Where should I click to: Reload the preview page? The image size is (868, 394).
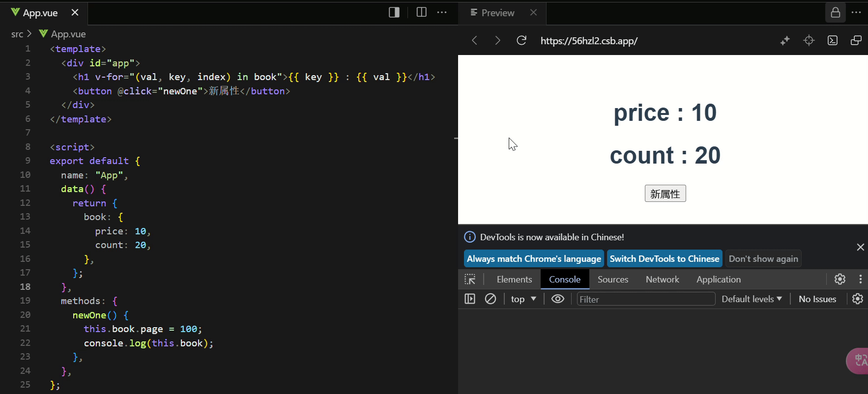pos(521,40)
